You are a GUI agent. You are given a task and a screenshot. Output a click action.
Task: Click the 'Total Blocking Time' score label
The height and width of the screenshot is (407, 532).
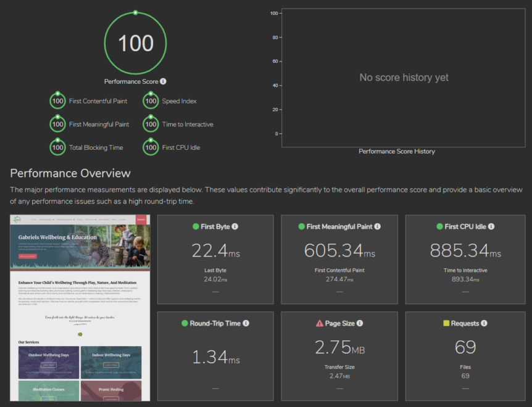(x=96, y=147)
